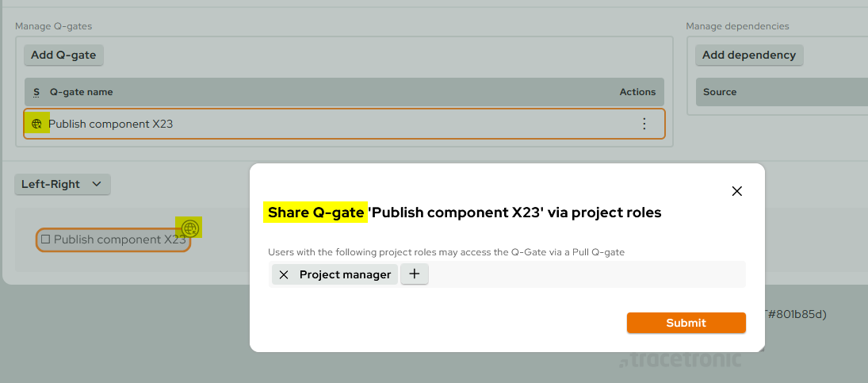The image size is (868, 383).
Task: Remove the Project manager role with its X icon
Action: 284,274
